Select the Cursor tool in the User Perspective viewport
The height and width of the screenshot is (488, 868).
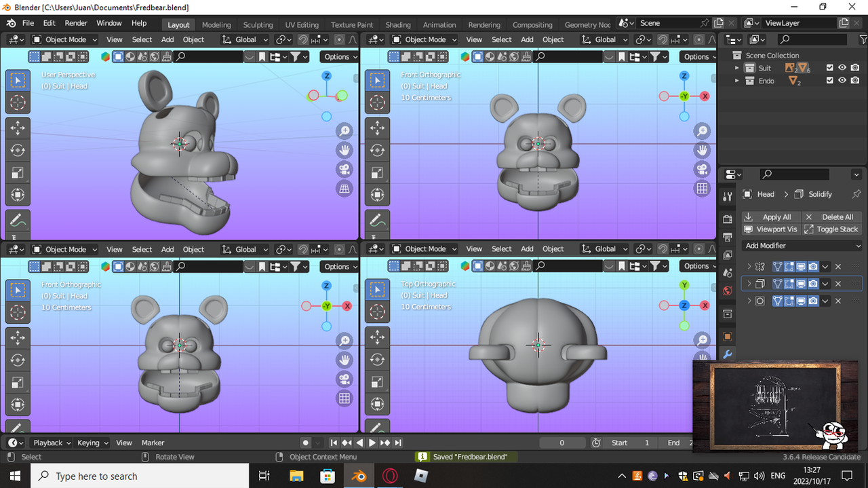(x=18, y=102)
